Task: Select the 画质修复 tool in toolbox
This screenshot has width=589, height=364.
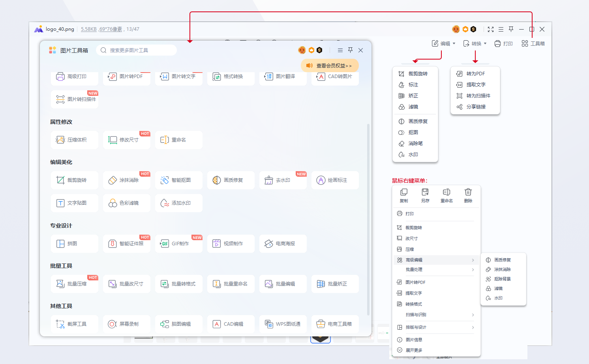Action: coord(231,180)
